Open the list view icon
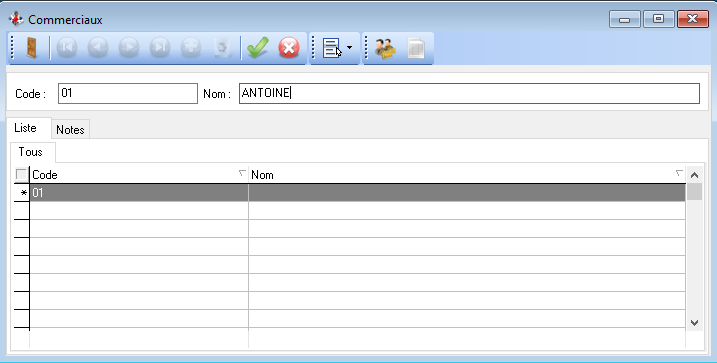The width and height of the screenshot is (717, 363). [x=332, y=48]
